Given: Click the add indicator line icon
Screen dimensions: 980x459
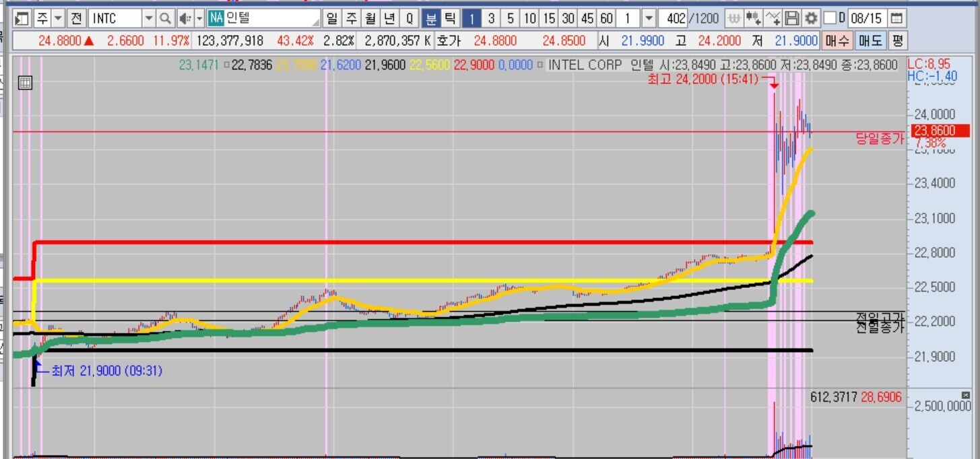Looking at the screenshot, I should (x=774, y=17).
